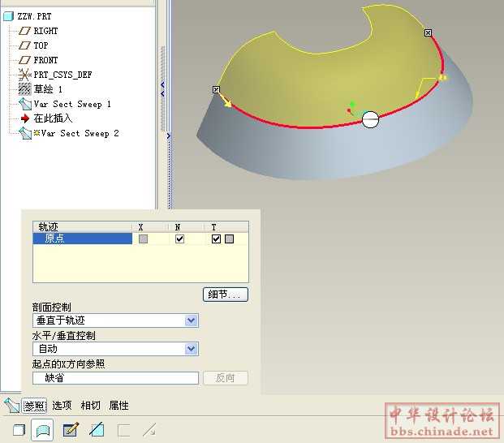Select 草绘 1 sketch feature
This screenshot has width=504, height=443.
tap(48, 89)
